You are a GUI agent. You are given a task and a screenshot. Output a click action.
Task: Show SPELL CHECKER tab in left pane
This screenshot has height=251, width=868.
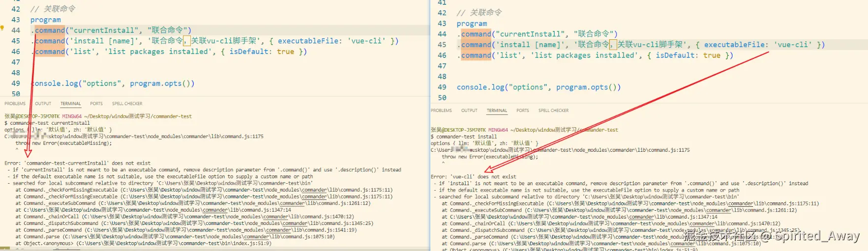pyautogui.click(x=127, y=104)
